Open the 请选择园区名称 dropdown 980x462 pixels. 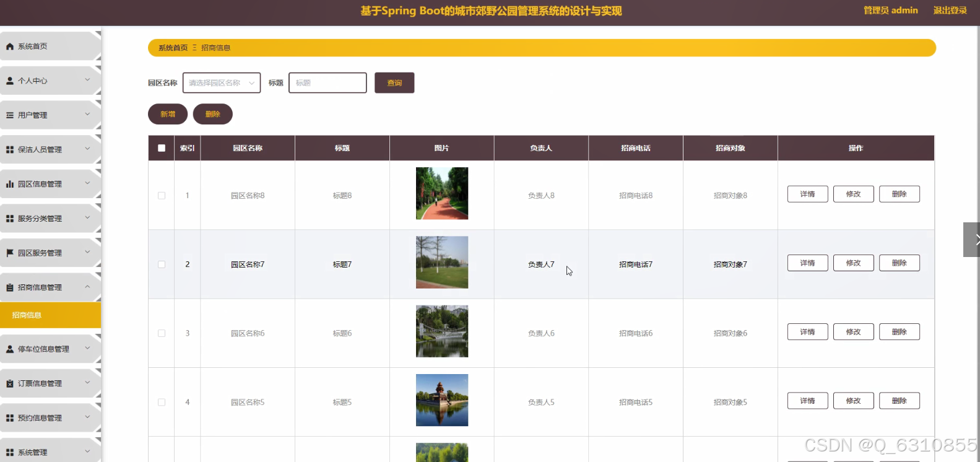coord(222,83)
